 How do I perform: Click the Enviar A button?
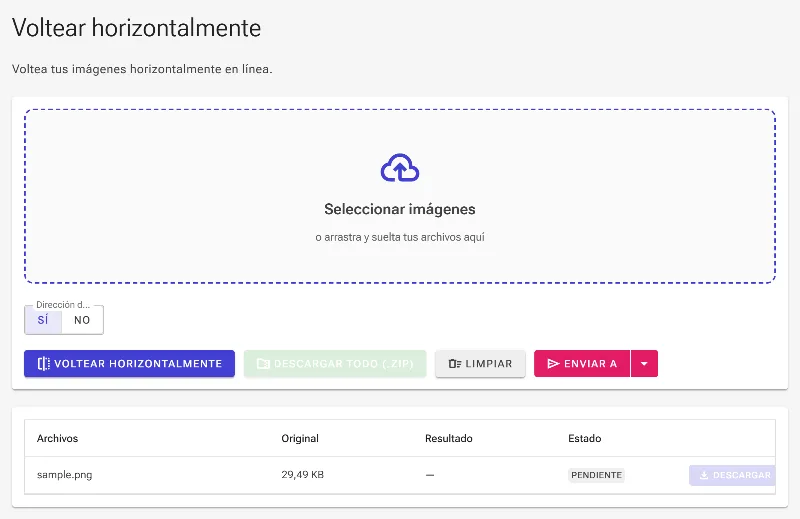[x=582, y=364]
